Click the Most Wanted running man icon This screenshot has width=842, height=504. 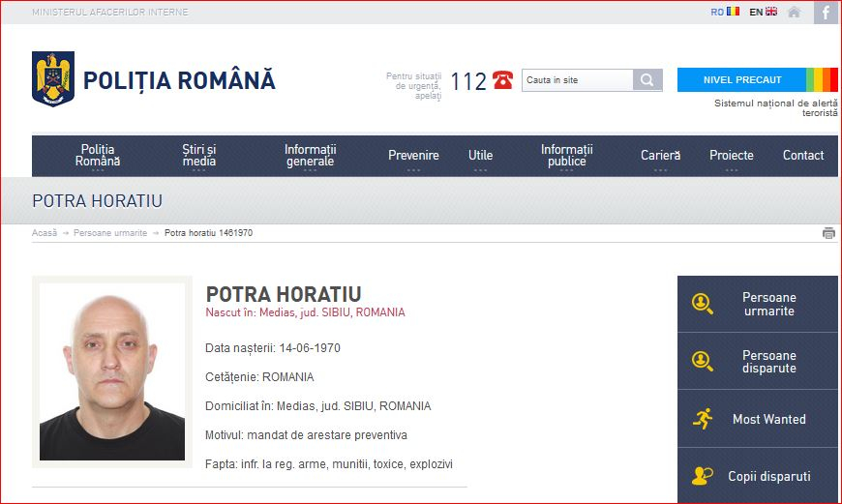point(703,419)
